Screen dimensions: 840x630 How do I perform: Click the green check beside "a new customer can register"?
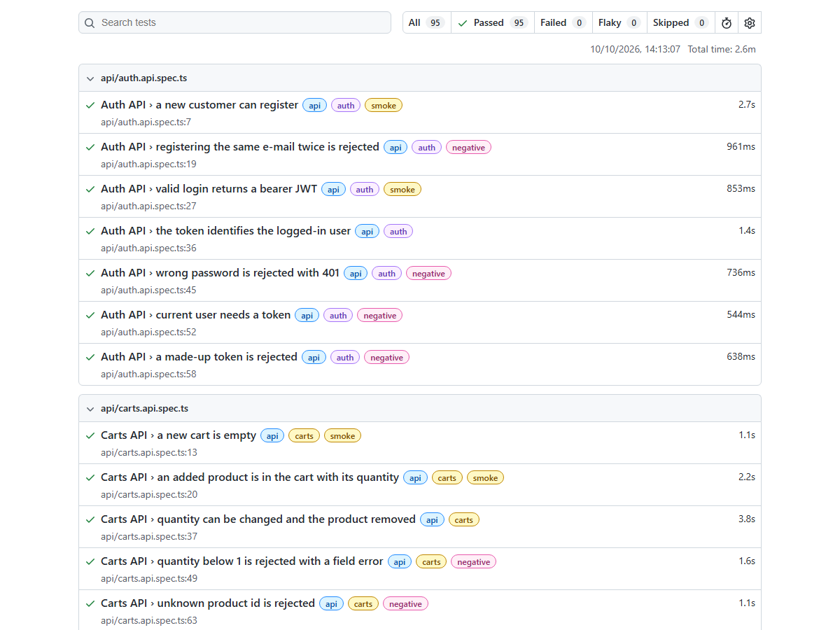[90, 105]
